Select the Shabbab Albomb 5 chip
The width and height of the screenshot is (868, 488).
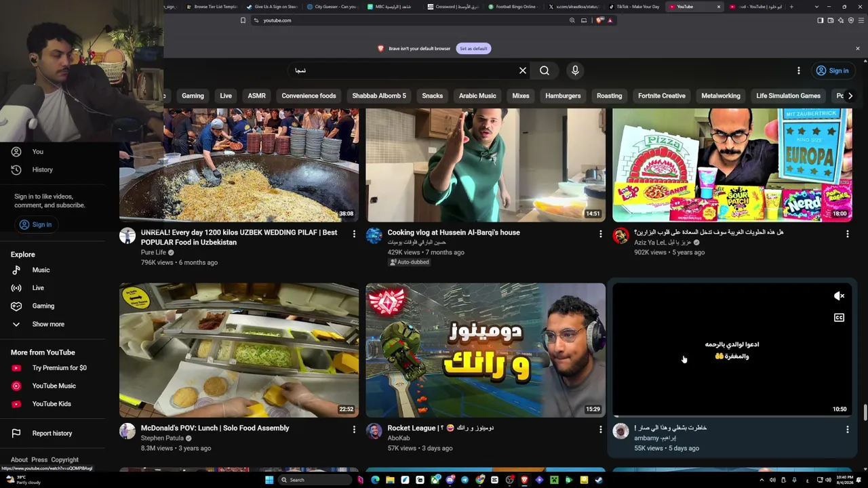(x=379, y=96)
